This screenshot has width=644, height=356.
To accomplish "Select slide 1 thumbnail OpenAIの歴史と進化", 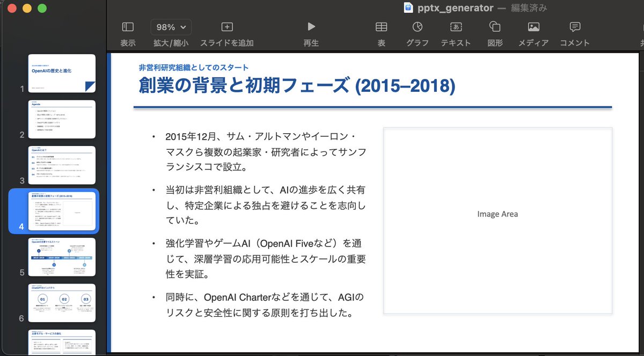I will tap(62, 74).
